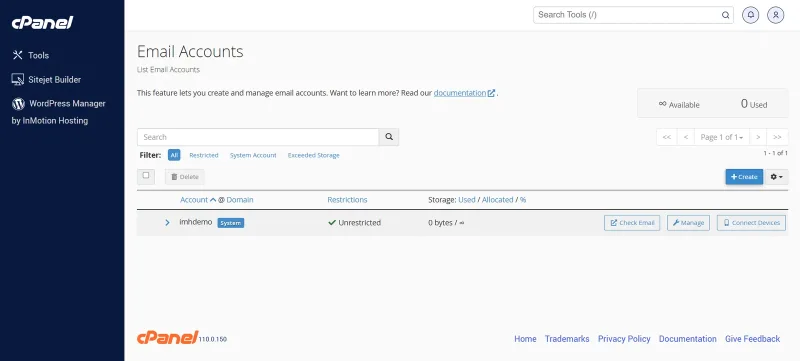
Task: Go to next page button
Action: [758, 137]
